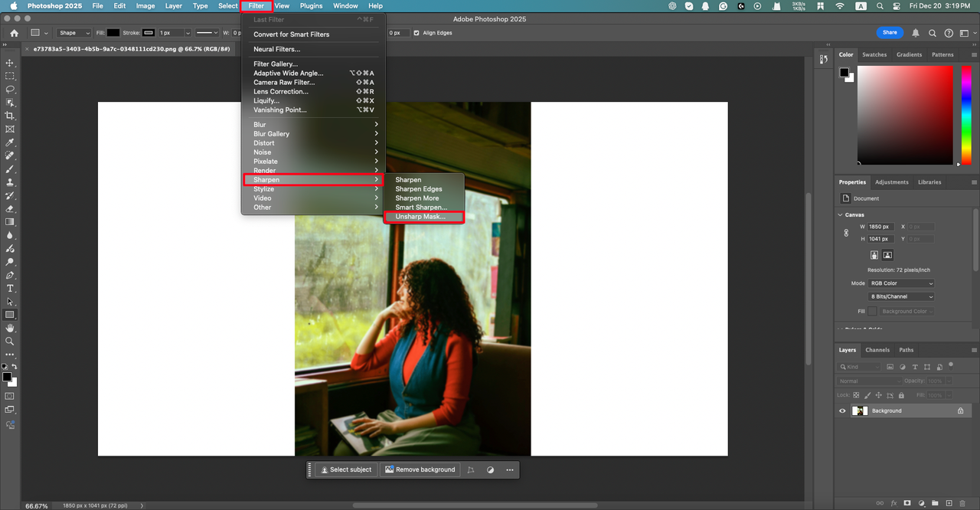This screenshot has width=980, height=510.
Task: Set canvas to portrait orientation icon
Action: coord(874,255)
